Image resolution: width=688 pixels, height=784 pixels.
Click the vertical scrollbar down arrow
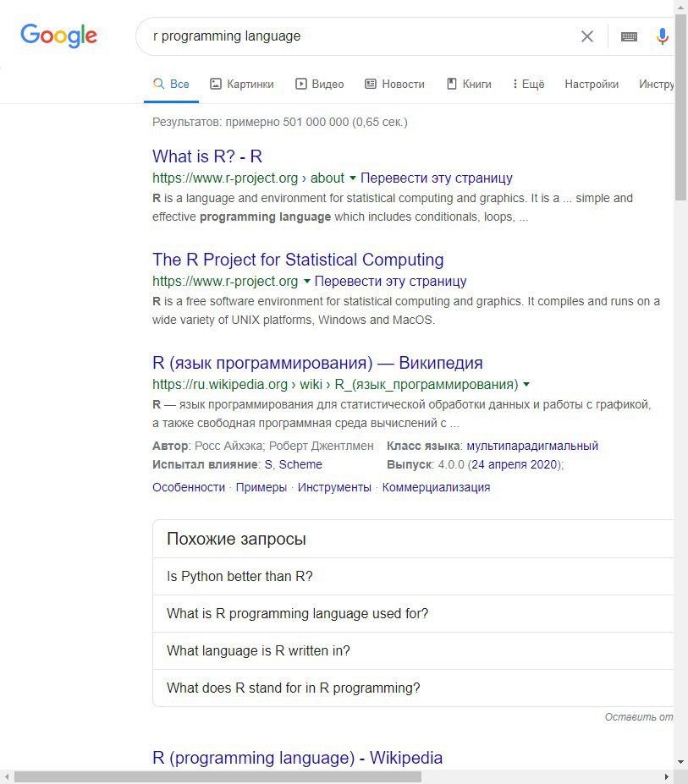pos(680,763)
